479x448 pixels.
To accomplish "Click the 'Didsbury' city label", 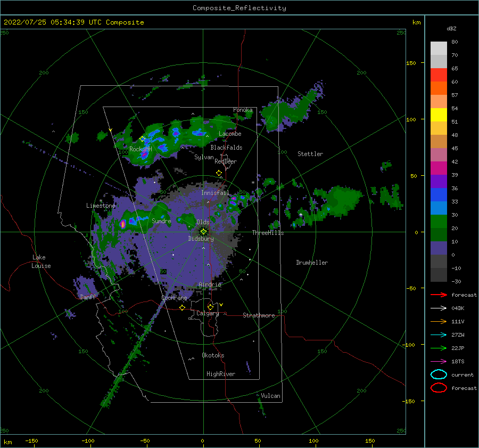I will [x=201, y=239].
